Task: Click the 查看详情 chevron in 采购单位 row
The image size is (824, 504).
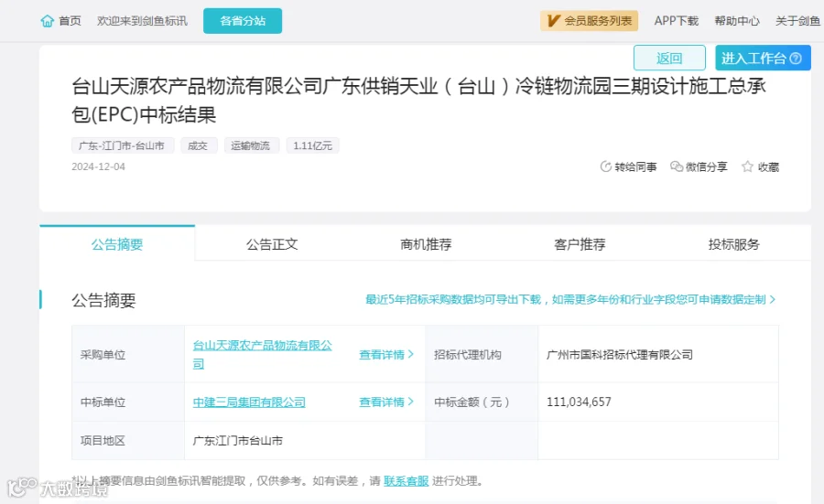Action: click(411, 354)
